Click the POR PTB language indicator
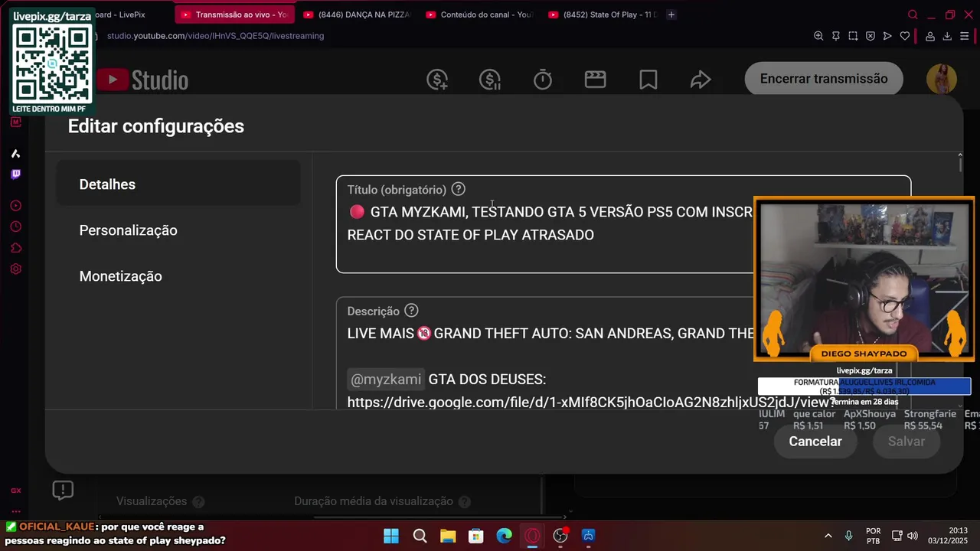Screen dimensions: 980x551 [874, 536]
